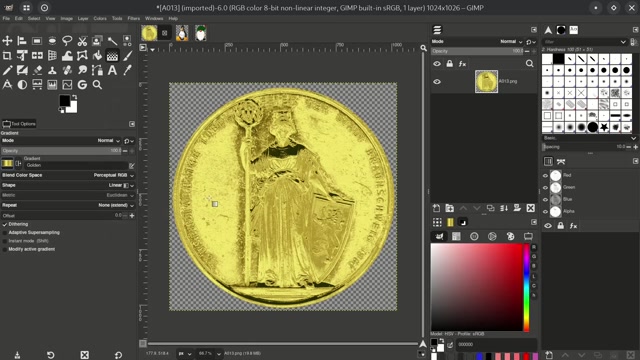Select the Levels histogram tool
Screen dimensions: 640x360
click(52, 85)
